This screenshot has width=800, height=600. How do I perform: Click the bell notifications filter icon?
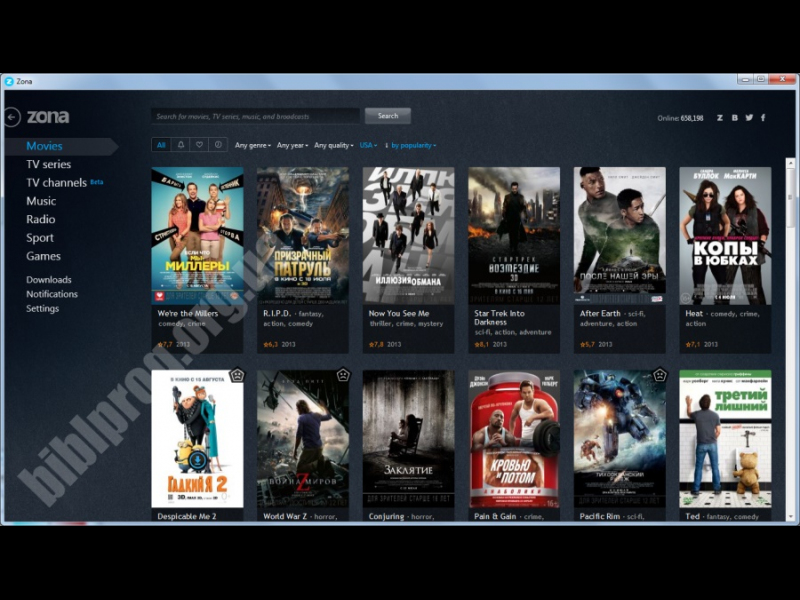tap(181, 145)
